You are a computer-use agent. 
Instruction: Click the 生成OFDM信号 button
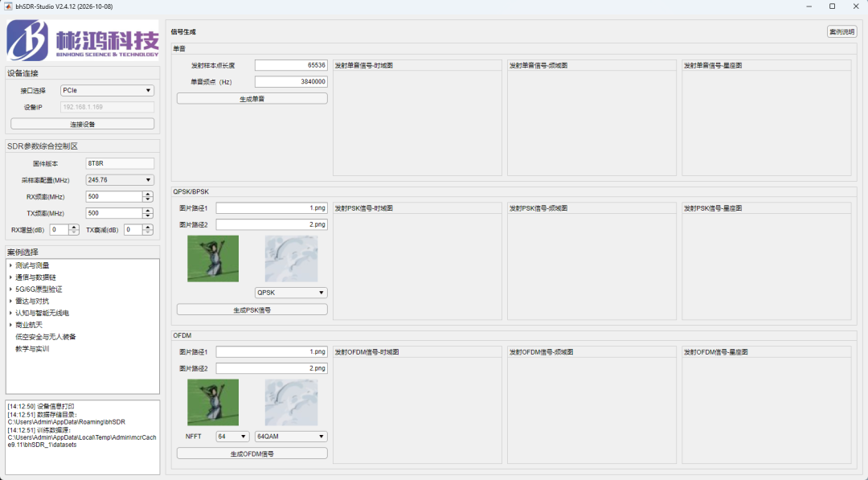click(x=252, y=453)
